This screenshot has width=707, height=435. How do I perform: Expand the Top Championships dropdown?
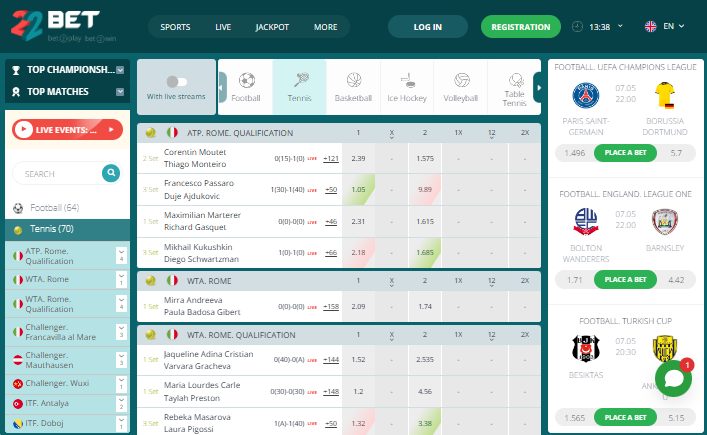[120, 70]
